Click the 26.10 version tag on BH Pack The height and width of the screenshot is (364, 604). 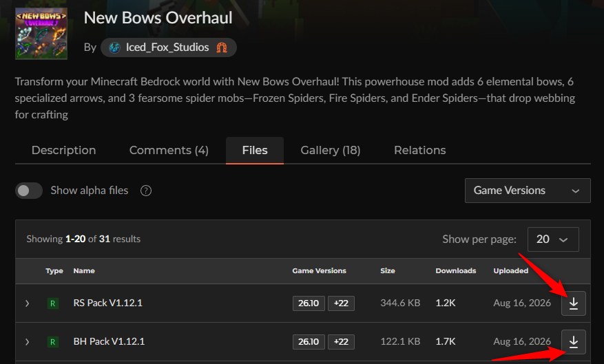pyautogui.click(x=309, y=342)
